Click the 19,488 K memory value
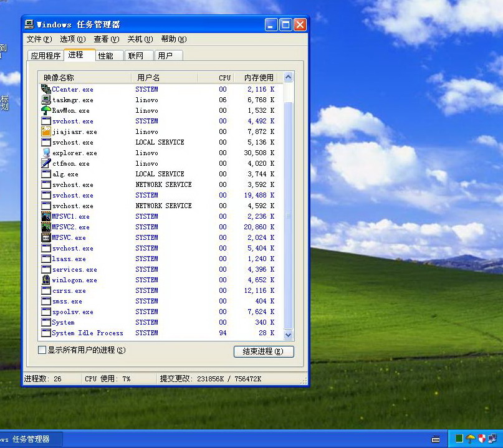503x448 pixels. pos(259,195)
